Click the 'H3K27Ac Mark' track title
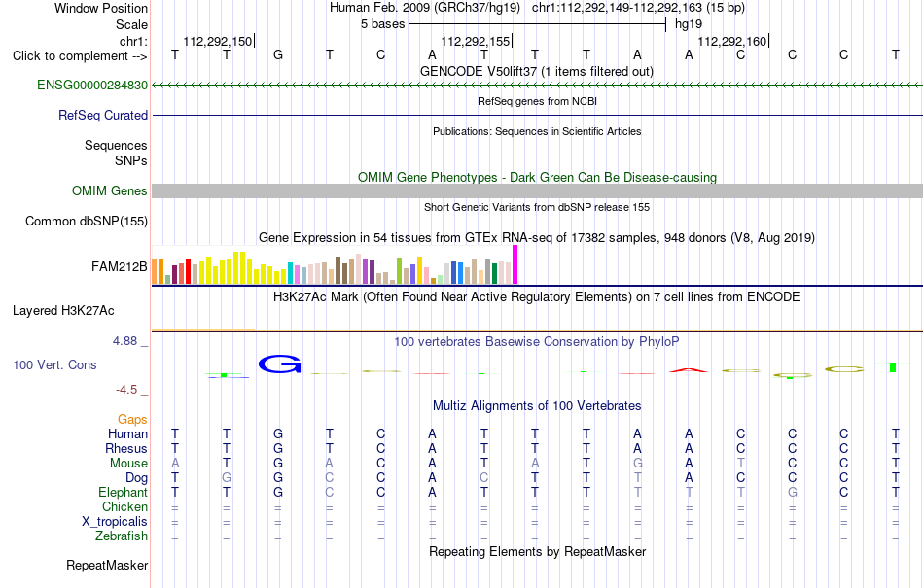The height and width of the screenshot is (588, 924). pyautogui.click(x=537, y=296)
